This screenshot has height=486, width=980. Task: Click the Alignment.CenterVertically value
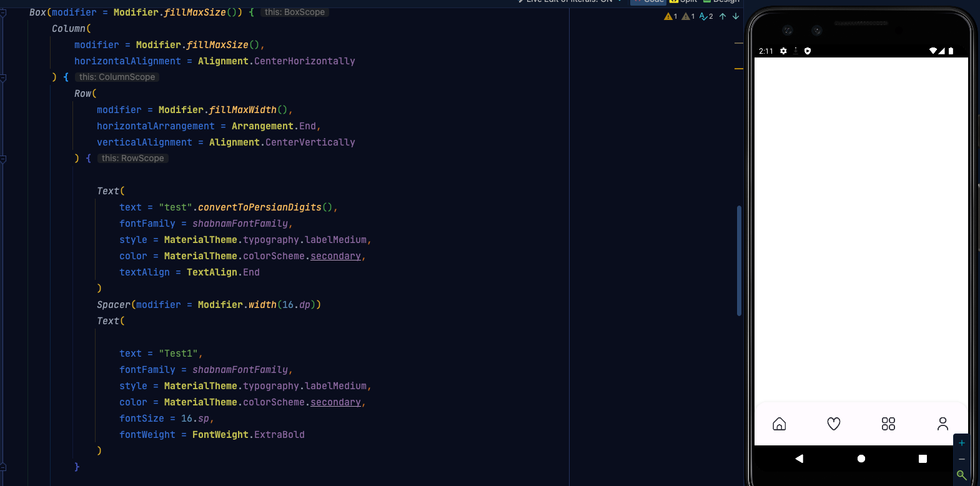pyautogui.click(x=282, y=142)
